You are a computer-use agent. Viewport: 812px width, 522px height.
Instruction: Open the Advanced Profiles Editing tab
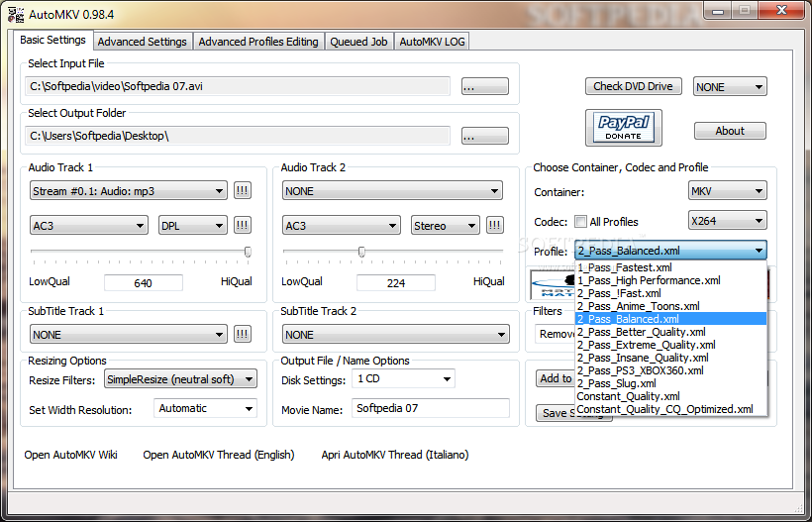257,42
